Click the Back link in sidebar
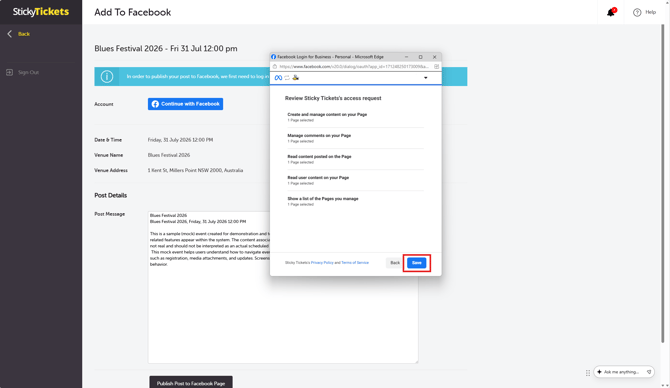The height and width of the screenshot is (388, 670). coord(24,34)
